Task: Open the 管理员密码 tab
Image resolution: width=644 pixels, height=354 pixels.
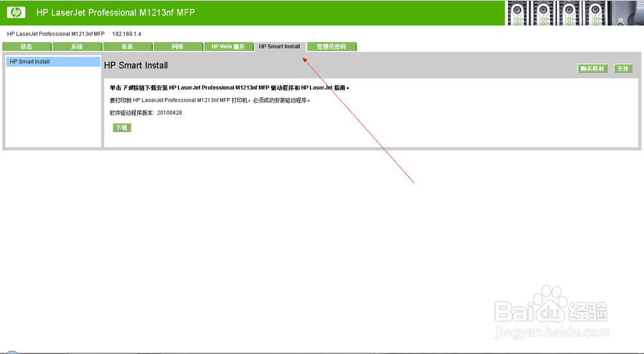Action: [332, 46]
